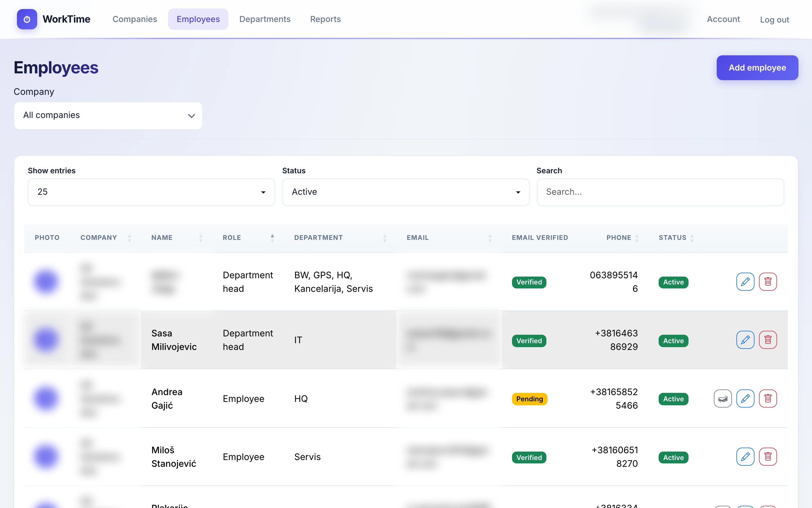Delete the employee with BW, GPS, HQ departments
812x508 pixels.
coord(768,282)
